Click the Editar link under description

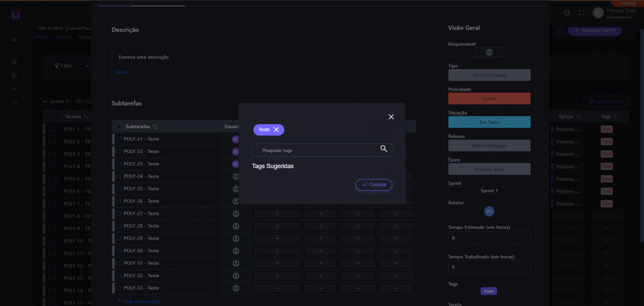point(121,72)
